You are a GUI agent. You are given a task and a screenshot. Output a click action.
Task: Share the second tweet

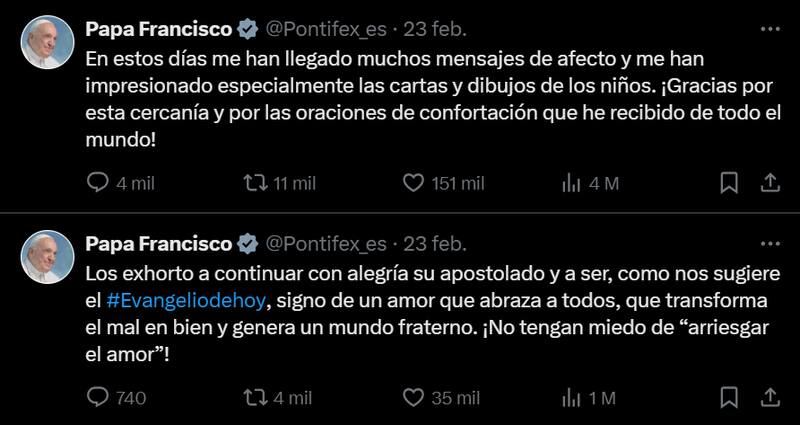770,397
